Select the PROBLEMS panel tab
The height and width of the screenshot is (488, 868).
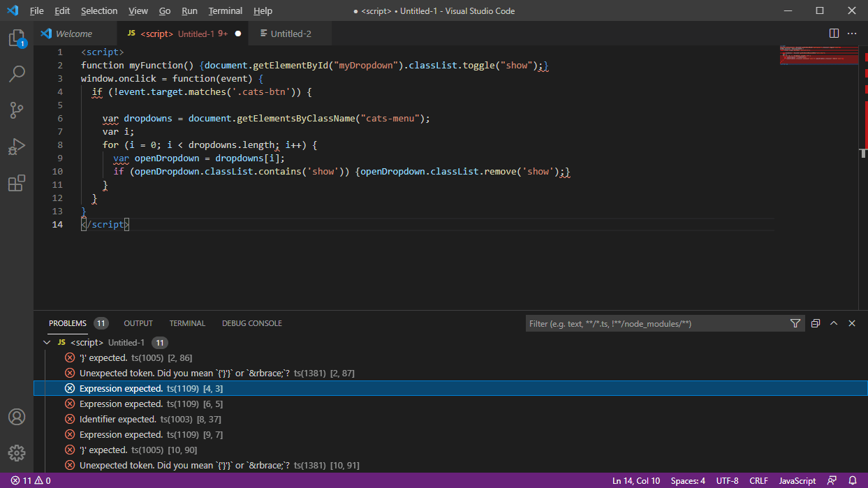68,323
